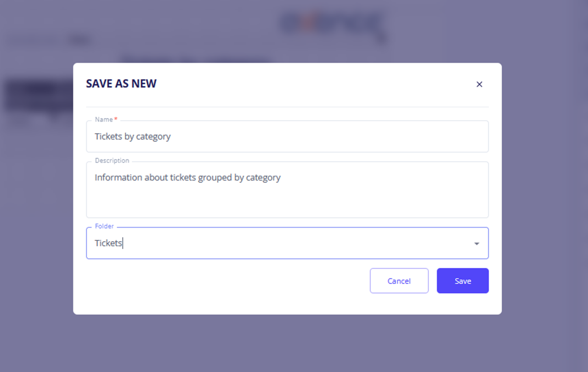Viewport: 588px width, 372px height.
Task: Click the SAVE AS NEW dialog title
Action: (121, 84)
